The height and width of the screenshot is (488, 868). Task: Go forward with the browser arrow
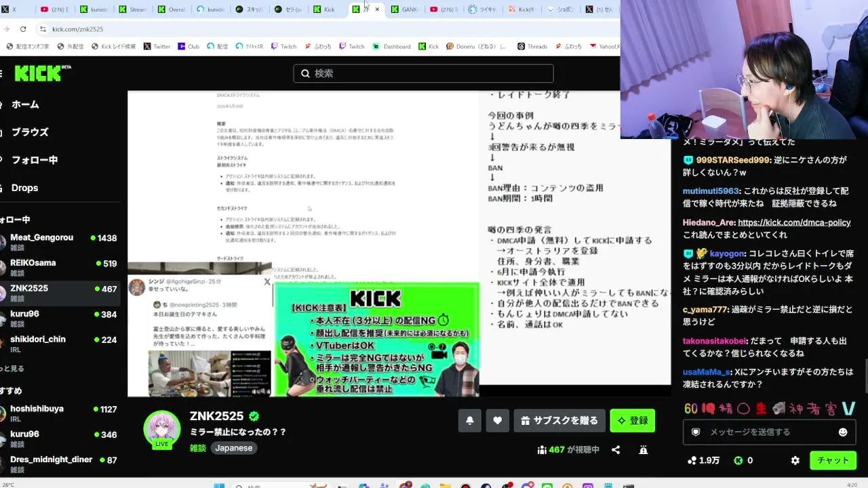pos(6,29)
